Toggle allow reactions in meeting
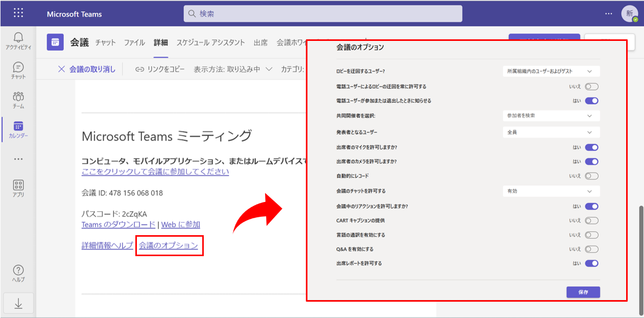The width and height of the screenshot is (644, 318). coord(591,207)
